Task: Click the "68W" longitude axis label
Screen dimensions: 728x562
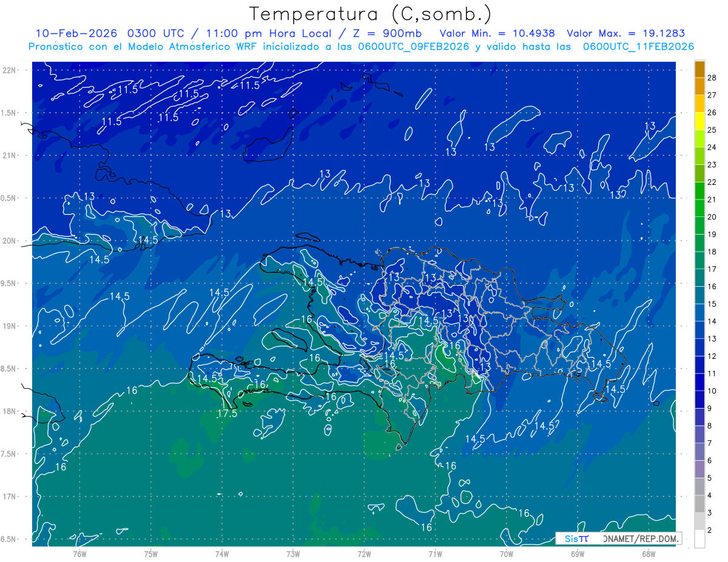Action: pos(649,554)
